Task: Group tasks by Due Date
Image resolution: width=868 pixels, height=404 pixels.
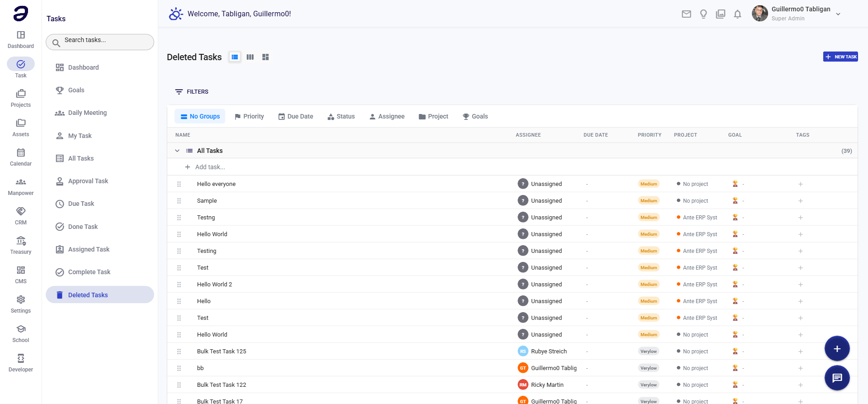Action: 296,116
